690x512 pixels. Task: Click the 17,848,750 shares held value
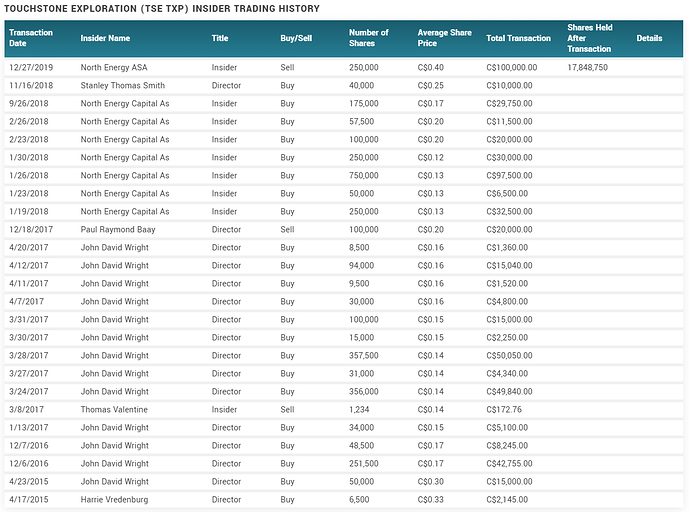pyautogui.click(x=587, y=67)
